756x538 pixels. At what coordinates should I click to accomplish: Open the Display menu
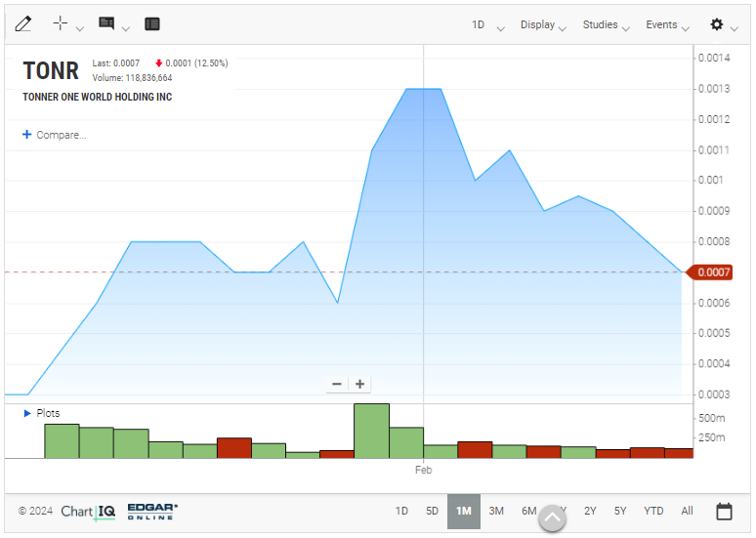pos(543,25)
